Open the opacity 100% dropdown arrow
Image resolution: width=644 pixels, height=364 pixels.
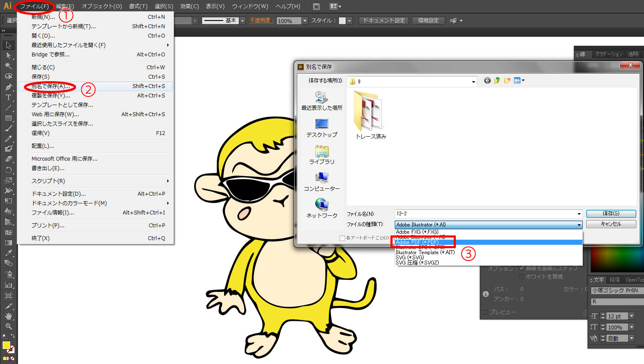point(305,21)
